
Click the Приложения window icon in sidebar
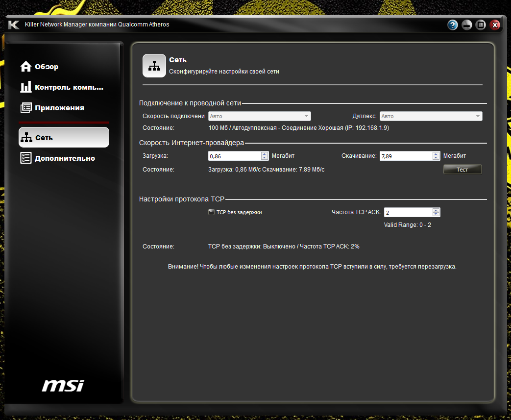point(26,108)
